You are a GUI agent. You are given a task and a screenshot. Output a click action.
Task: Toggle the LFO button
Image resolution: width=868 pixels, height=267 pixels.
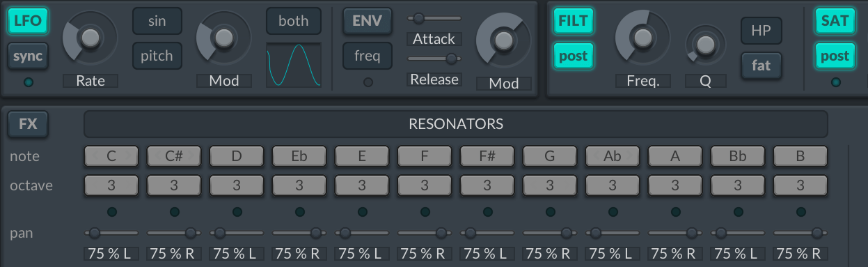[28, 21]
